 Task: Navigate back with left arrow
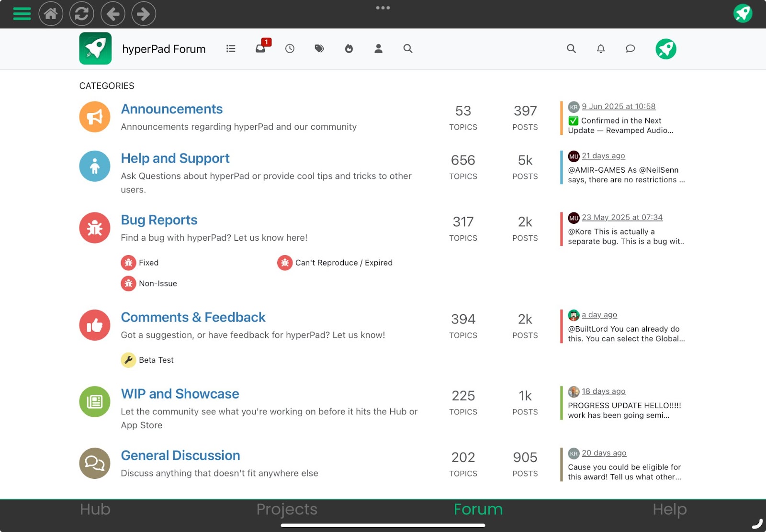point(113,14)
